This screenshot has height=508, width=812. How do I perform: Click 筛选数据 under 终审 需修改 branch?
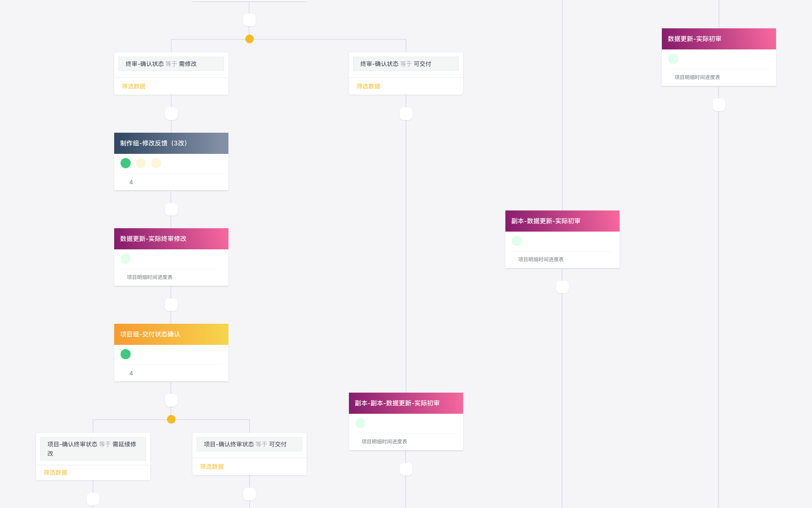pos(134,86)
